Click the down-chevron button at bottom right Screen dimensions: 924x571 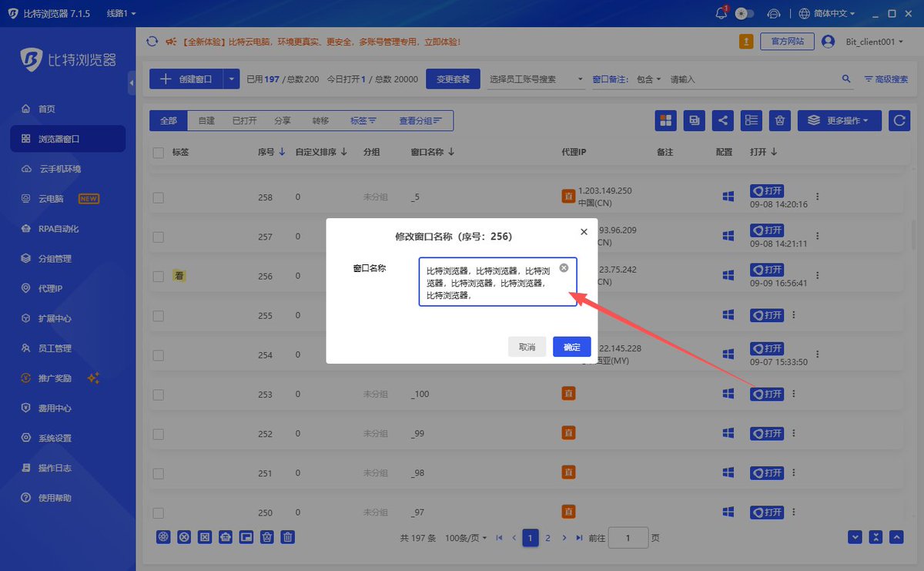[x=855, y=537]
